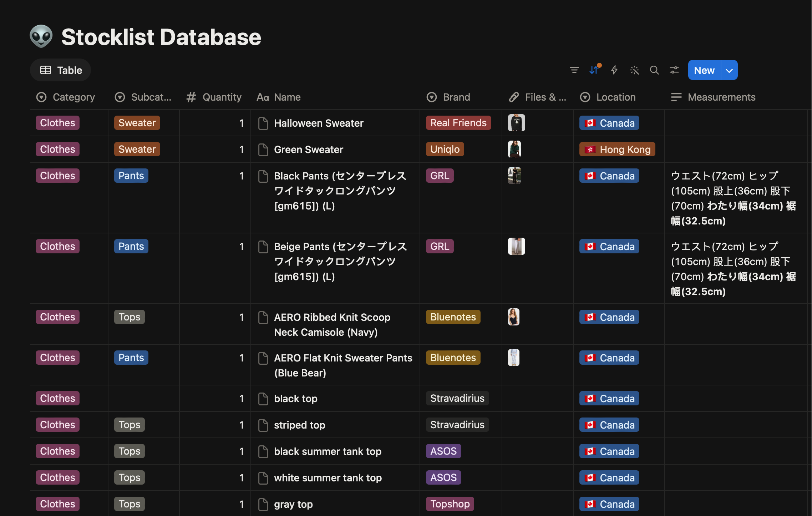Switch to the Table view tab
The width and height of the screenshot is (812, 516).
[x=61, y=70]
